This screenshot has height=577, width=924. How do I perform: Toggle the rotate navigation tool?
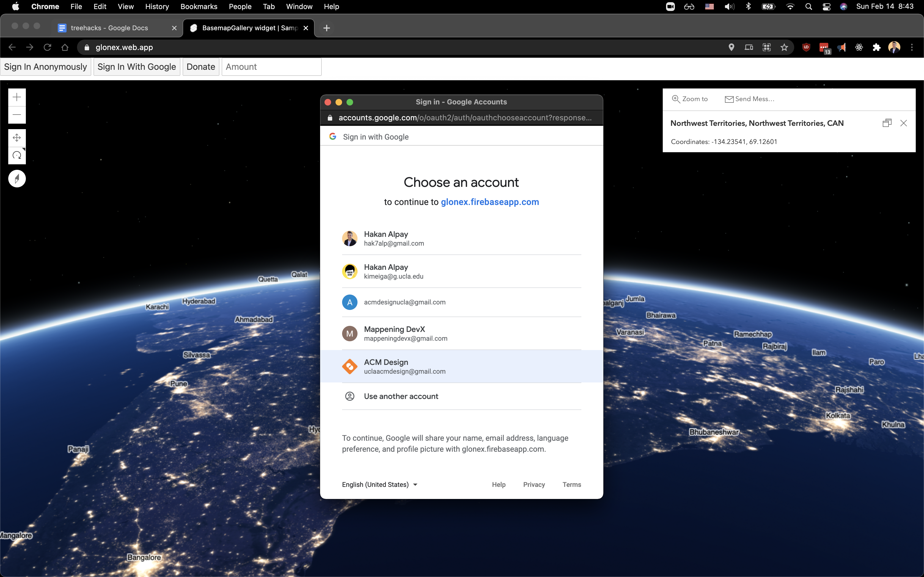(x=17, y=155)
